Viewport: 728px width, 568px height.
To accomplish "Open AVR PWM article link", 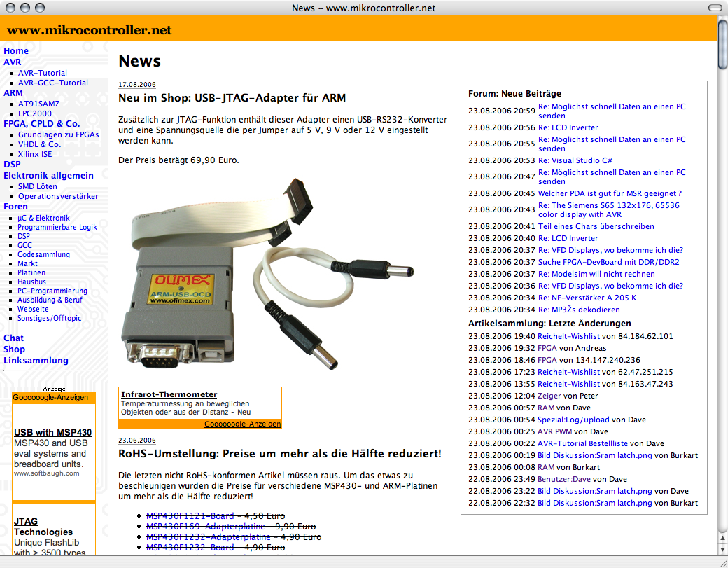I will click(554, 431).
